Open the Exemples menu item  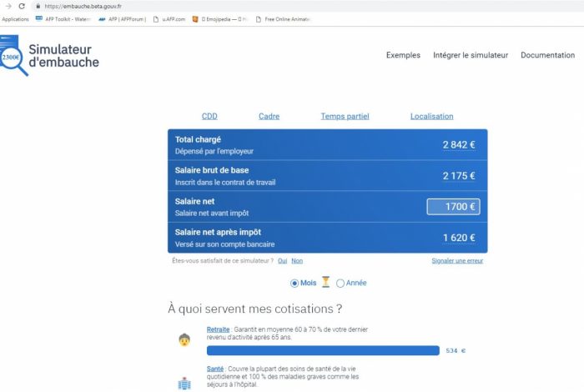(403, 55)
